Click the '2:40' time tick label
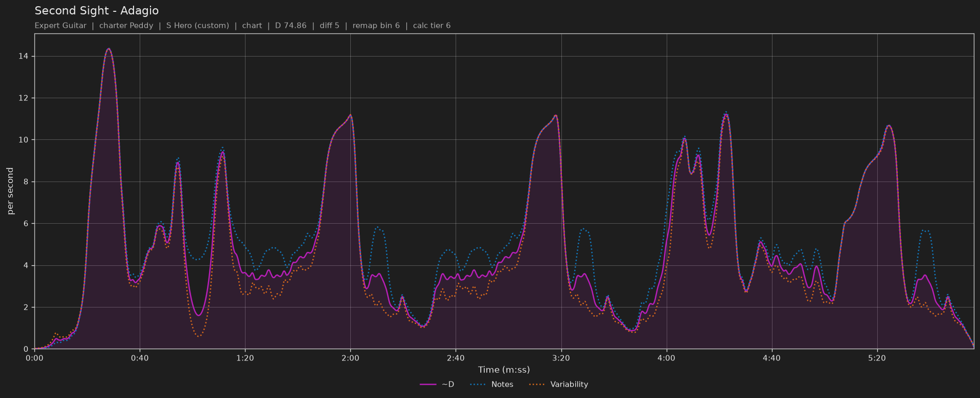This screenshot has height=398, width=980. click(x=456, y=358)
